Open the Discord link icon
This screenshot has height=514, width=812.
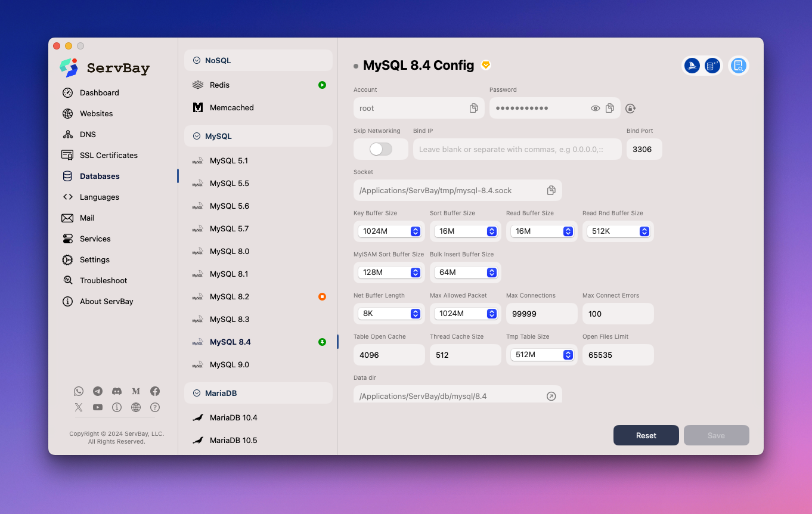click(117, 391)
